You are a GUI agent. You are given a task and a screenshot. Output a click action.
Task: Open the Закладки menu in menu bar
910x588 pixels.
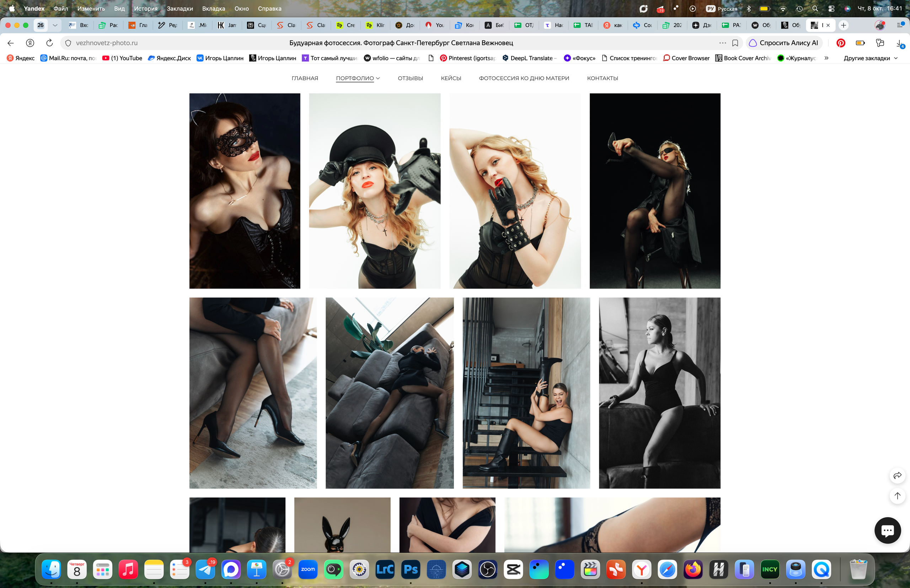coord(180,9)
